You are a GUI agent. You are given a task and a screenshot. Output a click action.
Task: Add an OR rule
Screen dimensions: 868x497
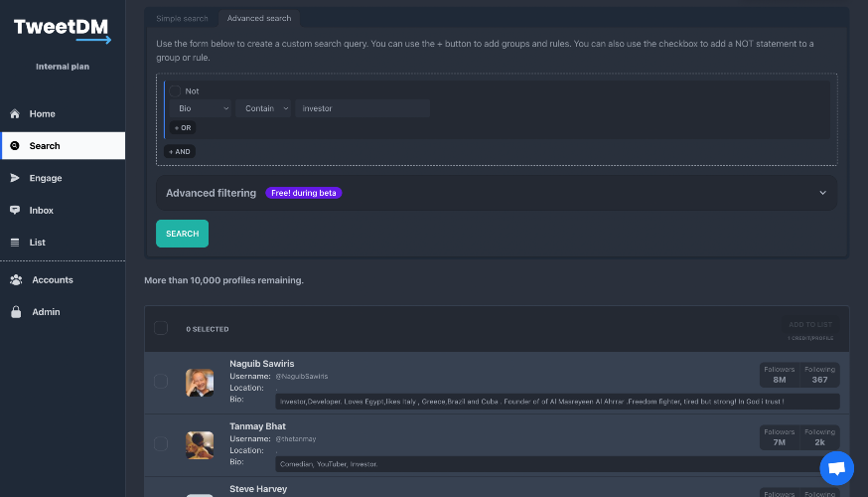[183, 128]
